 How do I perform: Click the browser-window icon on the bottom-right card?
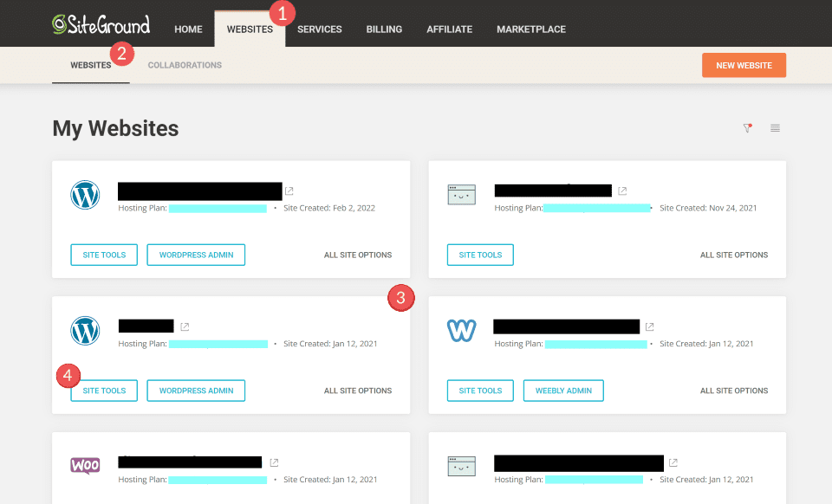point(461,465)
